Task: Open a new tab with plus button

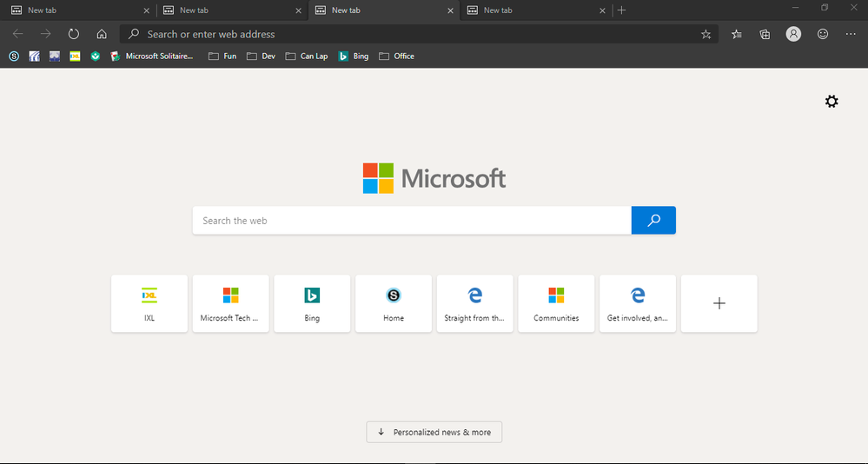Action: click(621, 10)
